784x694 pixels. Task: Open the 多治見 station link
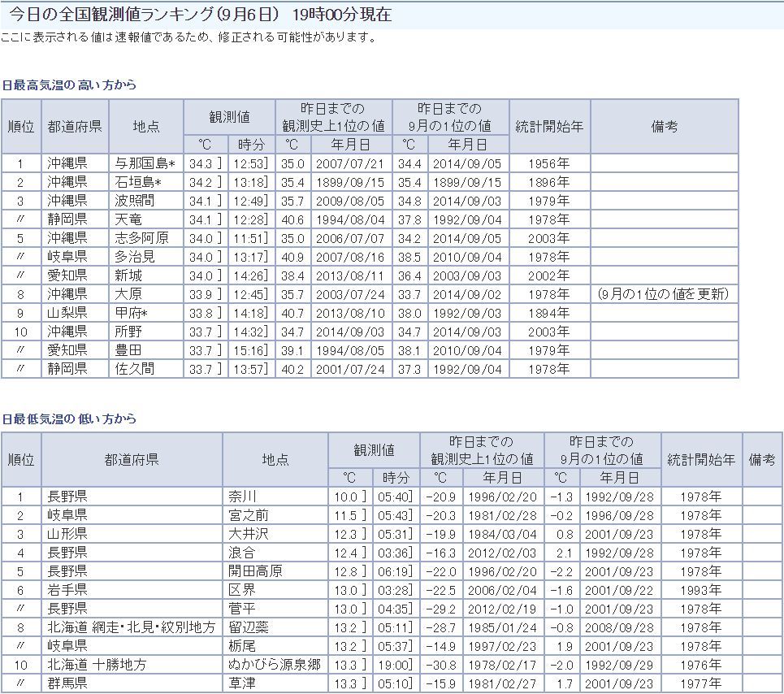click(135, 257)
